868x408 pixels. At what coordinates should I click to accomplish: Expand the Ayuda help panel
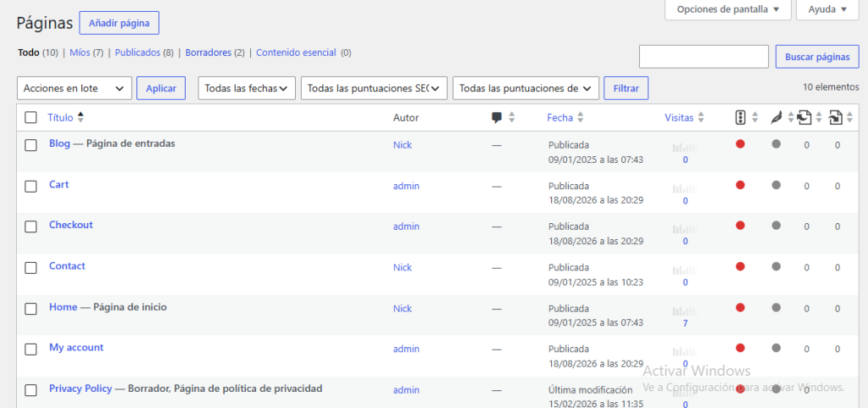click(x=827, y=9)
